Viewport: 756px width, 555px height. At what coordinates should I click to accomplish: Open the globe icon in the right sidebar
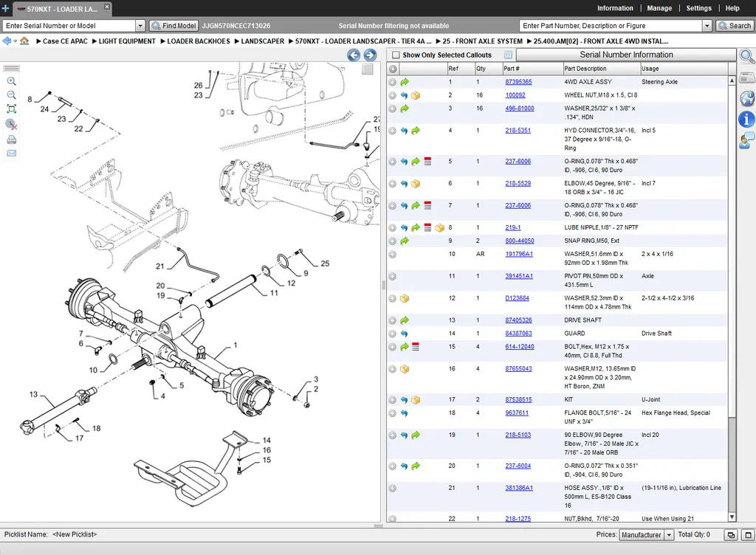pos(747,98)
